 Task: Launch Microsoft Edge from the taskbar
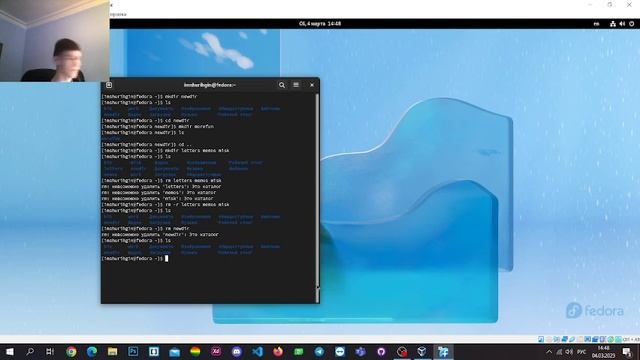(x=92, y=351)
